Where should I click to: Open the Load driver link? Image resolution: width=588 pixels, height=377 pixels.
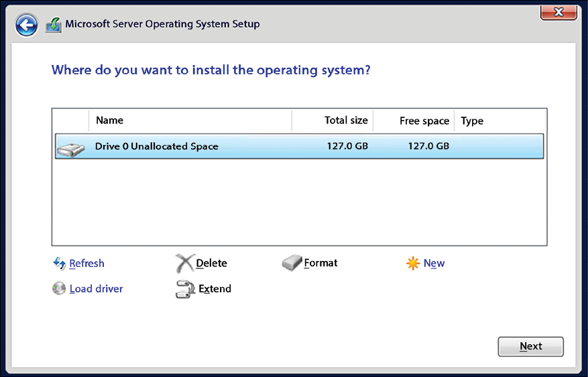[97, 288]
